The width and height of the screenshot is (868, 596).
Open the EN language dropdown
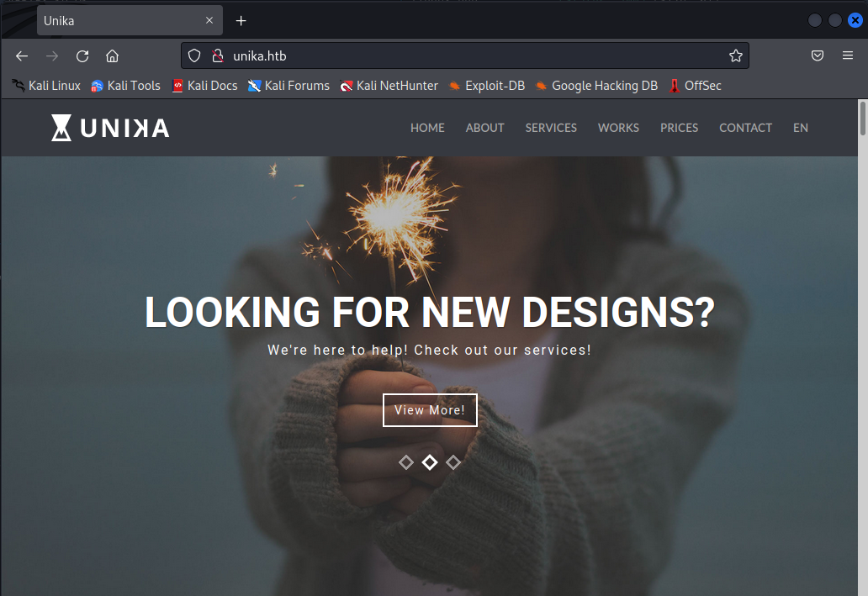pyautogui.click(x=801, y=128)
